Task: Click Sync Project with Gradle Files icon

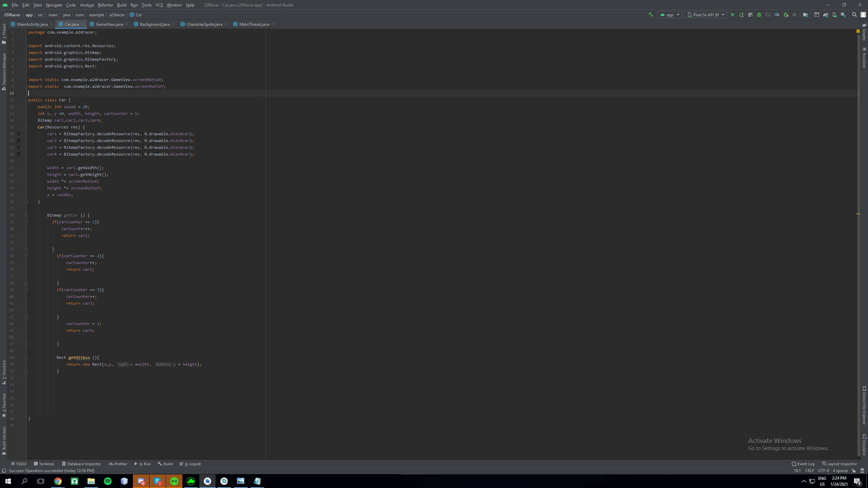Action: pyautogui.click(x=826, y=15)
